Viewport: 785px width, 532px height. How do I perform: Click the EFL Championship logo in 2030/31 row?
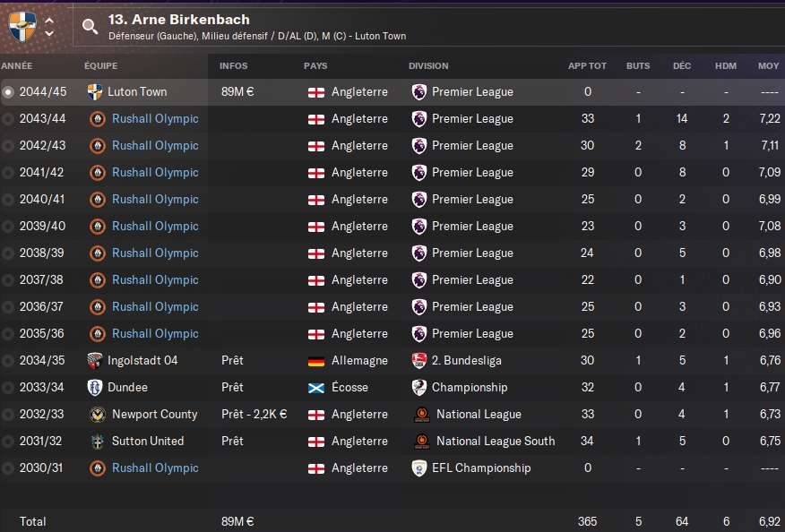(419, 468)
